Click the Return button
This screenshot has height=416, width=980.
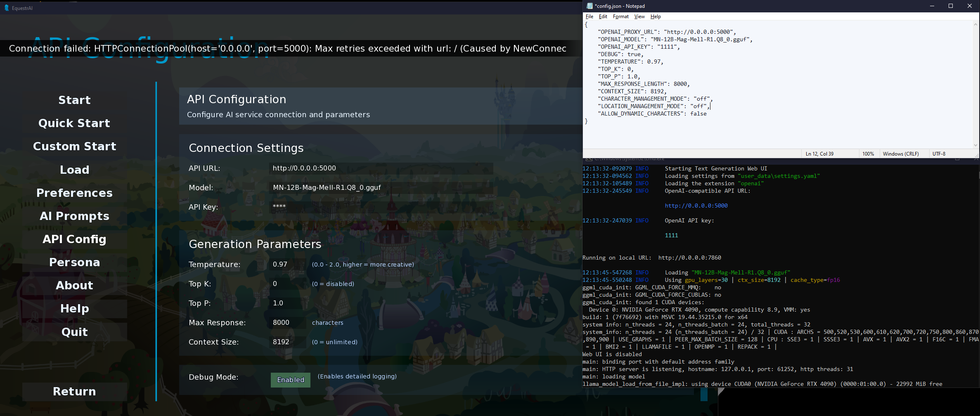pos(75,392)
